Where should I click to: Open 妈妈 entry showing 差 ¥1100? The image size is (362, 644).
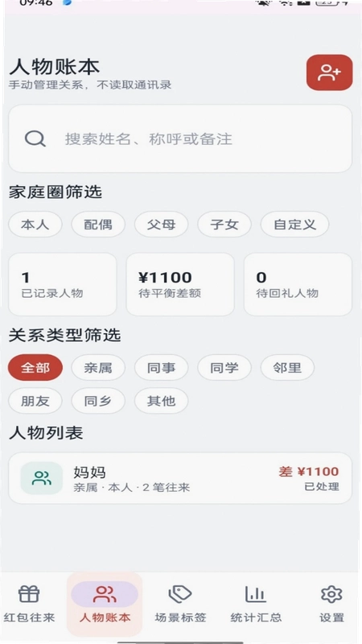(x=180, y=478)
